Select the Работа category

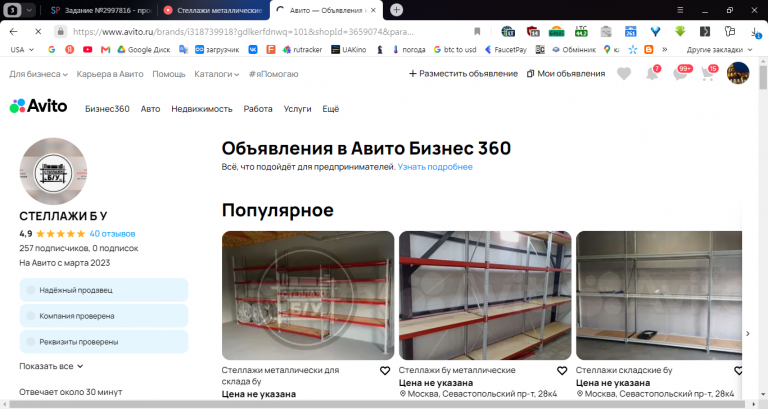(258, 109)
